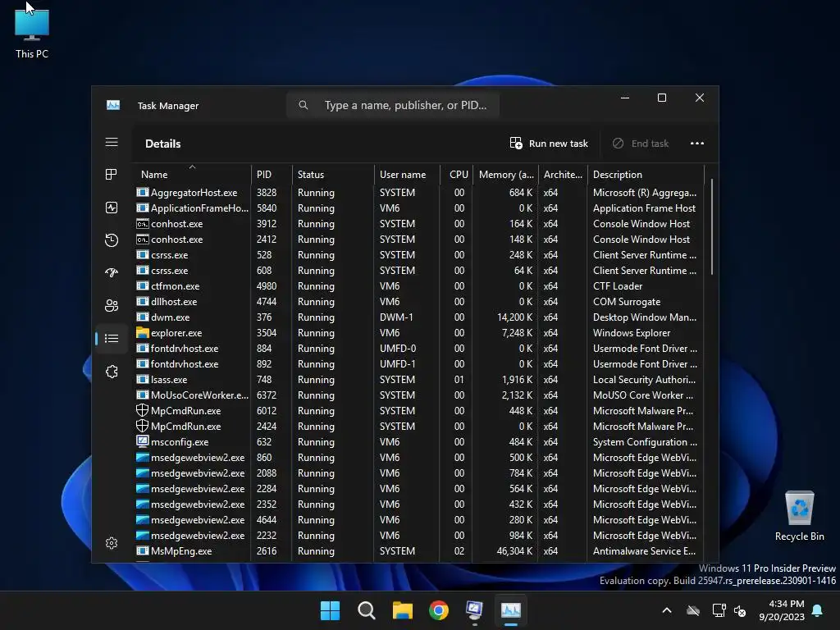Click the DWM-1 user name cell
Image resolution: width=840 pixels, height=630 pixels.
(x=396, y=317)
